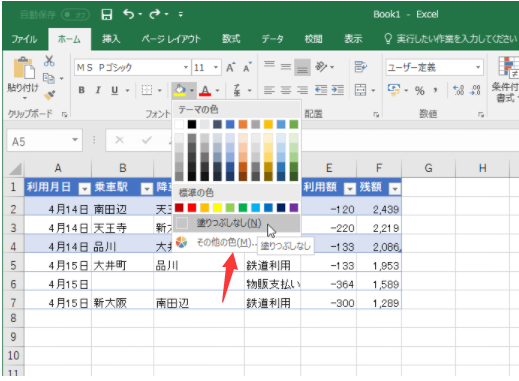The height and width of the screenshot is (381, 519).
Task: Center text horizontally
Action: tap(286, 90)
